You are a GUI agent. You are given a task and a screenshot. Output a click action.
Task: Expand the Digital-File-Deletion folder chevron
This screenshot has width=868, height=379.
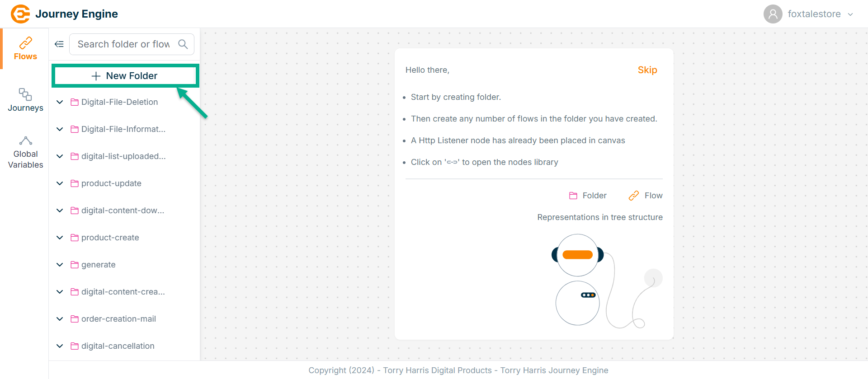[60, 102]
